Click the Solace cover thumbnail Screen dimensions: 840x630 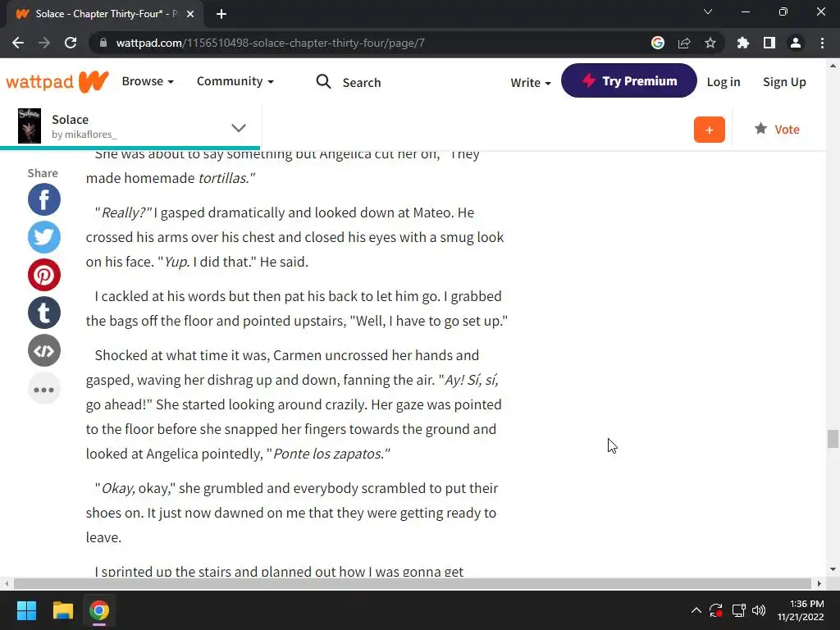click(x=30, y=126)
